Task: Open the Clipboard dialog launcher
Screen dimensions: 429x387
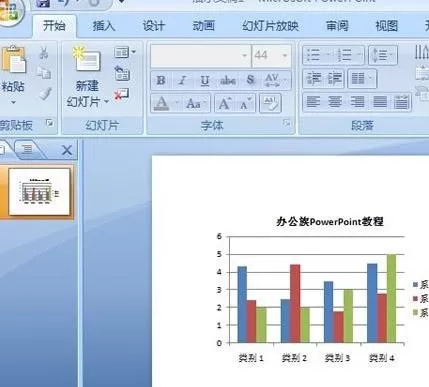Action: tap(50, 123)
